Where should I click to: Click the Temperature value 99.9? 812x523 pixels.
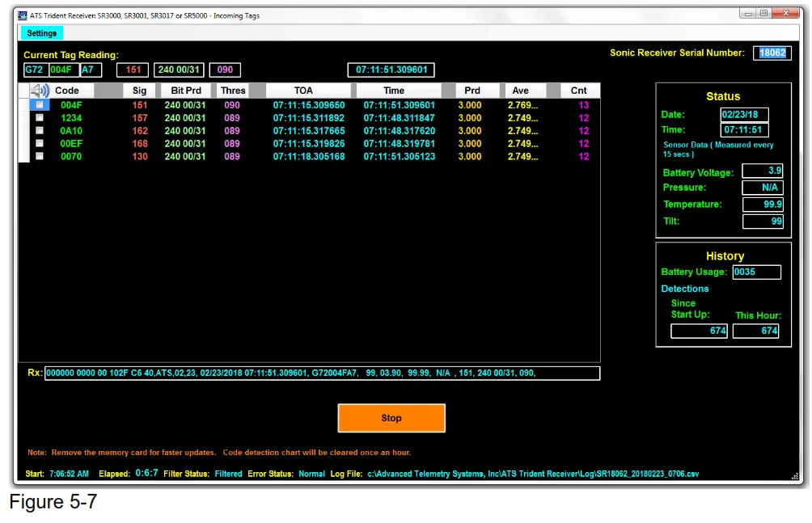tap(763, 204)
